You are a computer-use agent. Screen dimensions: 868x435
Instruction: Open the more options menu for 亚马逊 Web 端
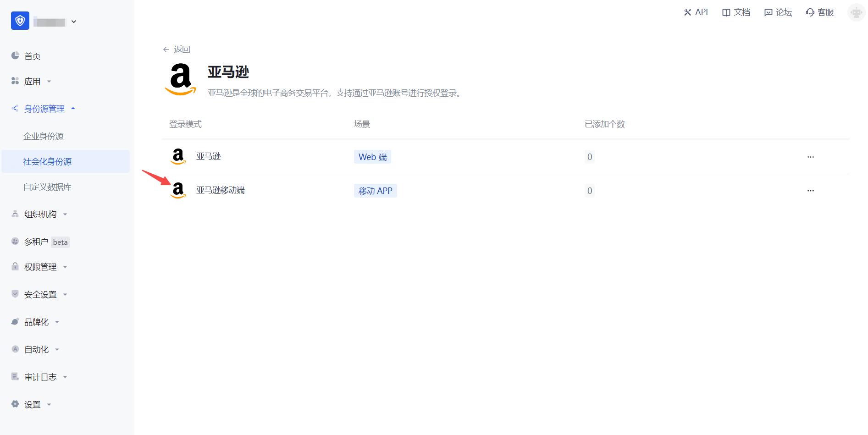810,157
